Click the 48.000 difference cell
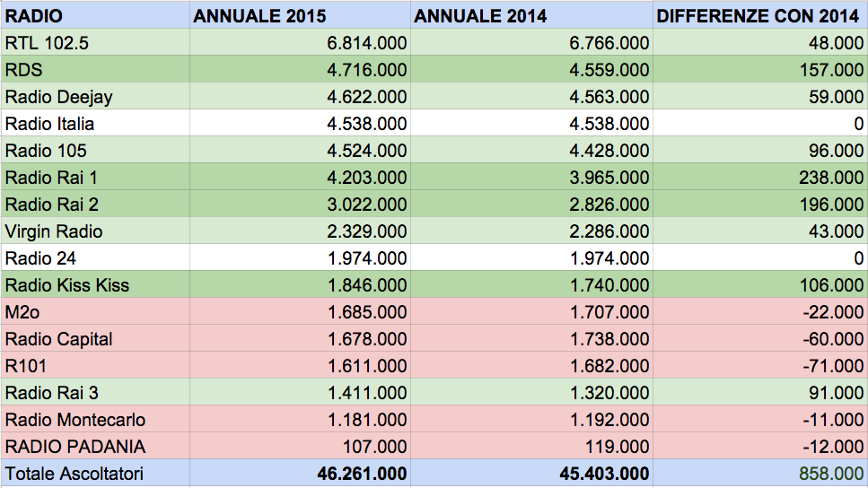 [x=759, y=42]
